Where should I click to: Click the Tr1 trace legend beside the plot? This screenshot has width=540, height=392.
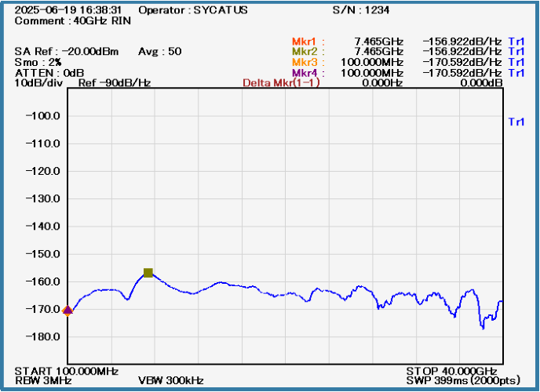pos(516,122)
